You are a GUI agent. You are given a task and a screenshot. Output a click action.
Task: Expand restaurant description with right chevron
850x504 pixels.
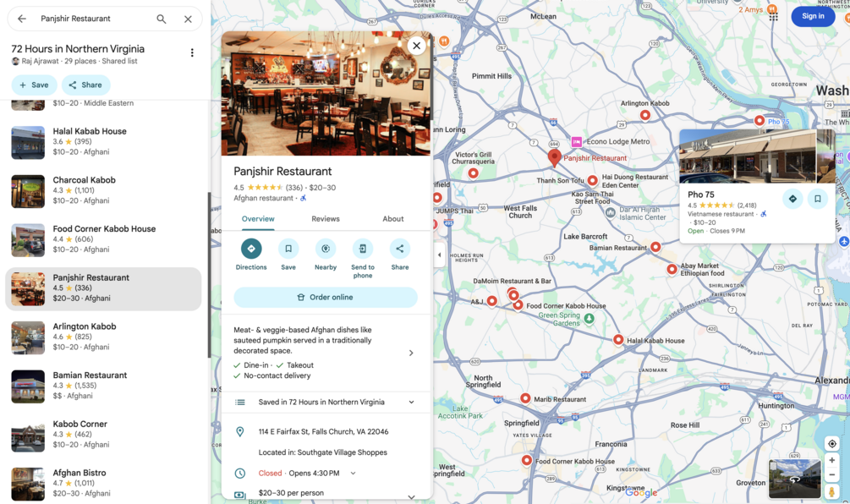pyautogui.click(x=411, y=353)
